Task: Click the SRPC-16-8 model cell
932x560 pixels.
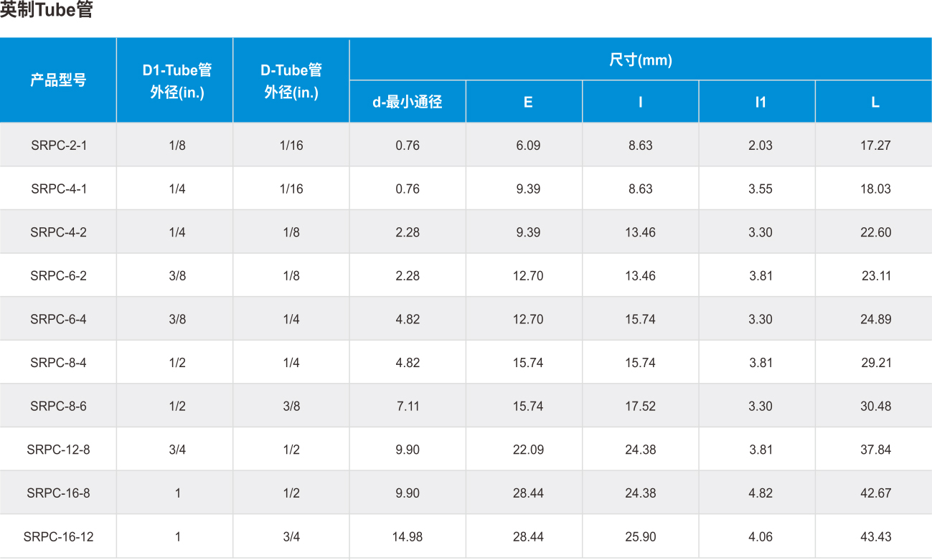Action: coord(59,493)
